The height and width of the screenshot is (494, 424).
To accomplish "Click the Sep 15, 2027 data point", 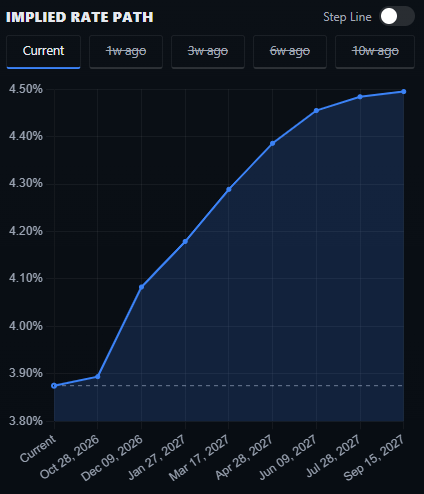I will pyautogui.click(x=404, y=92).
